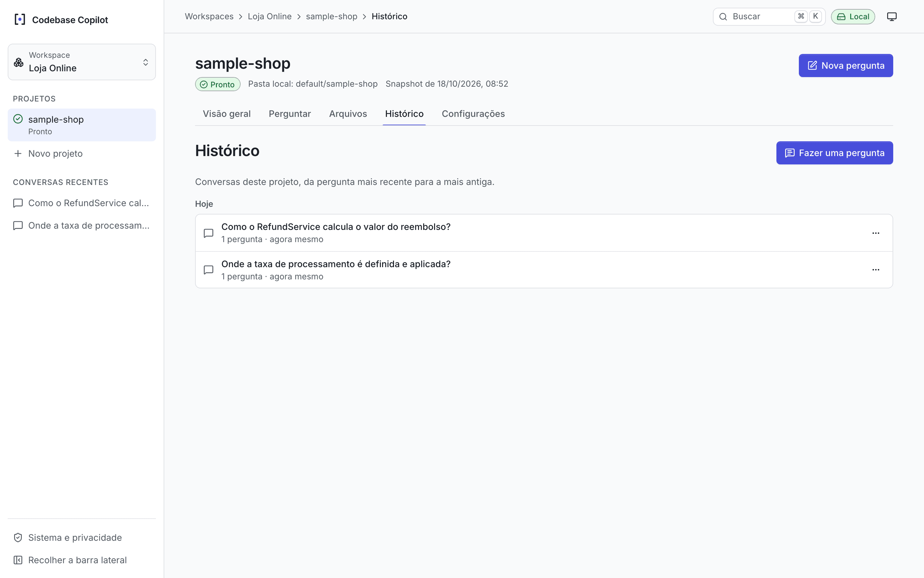Click 'Pasta local: default/sample-shop' text
This screenshot has height=578, width=924.
click(313, 84)
